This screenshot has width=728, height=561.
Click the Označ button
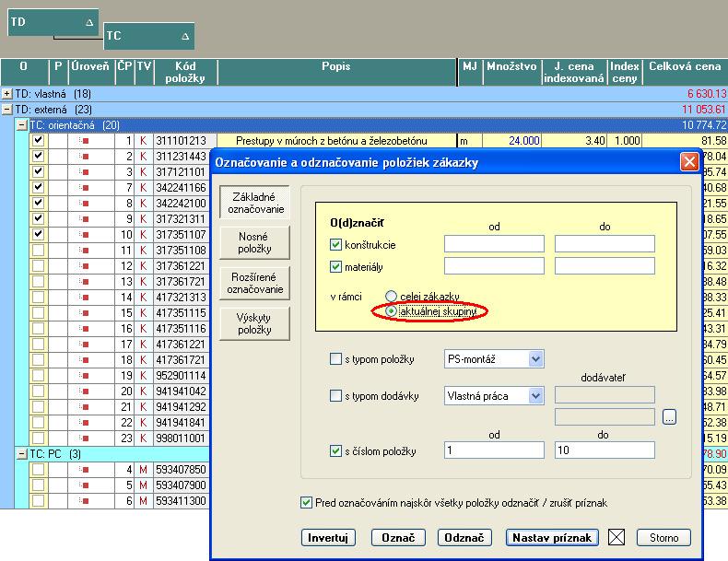point(398,537)
